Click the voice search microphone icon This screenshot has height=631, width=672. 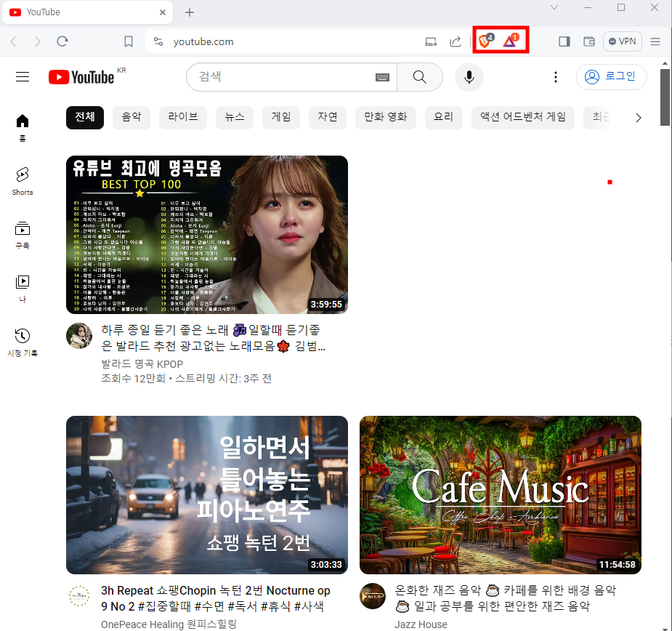click(x=469, y=76)
